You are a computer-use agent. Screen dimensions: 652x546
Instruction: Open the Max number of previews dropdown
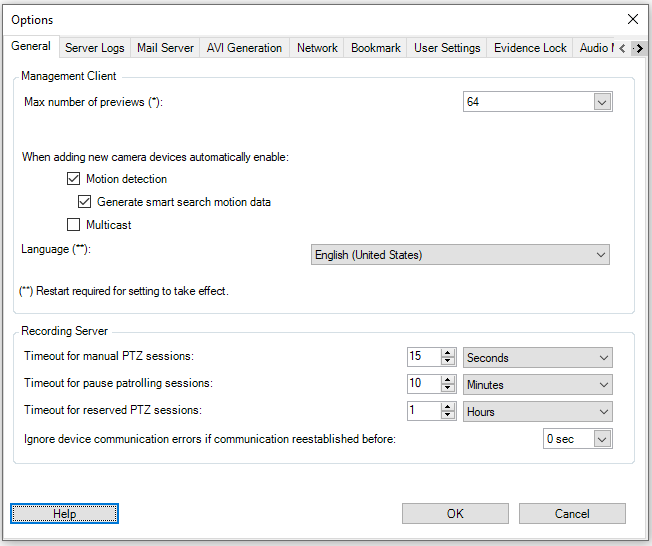click(601, 102)
